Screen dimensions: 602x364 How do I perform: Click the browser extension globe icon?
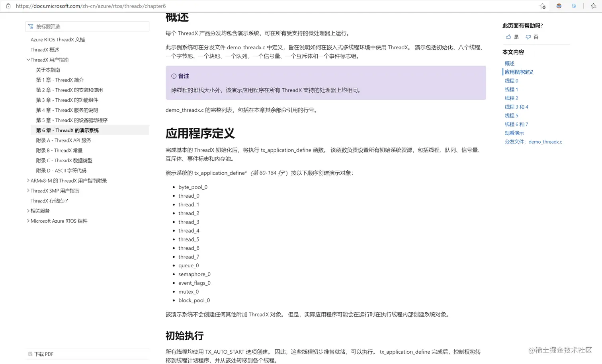[x=559, y=6]
